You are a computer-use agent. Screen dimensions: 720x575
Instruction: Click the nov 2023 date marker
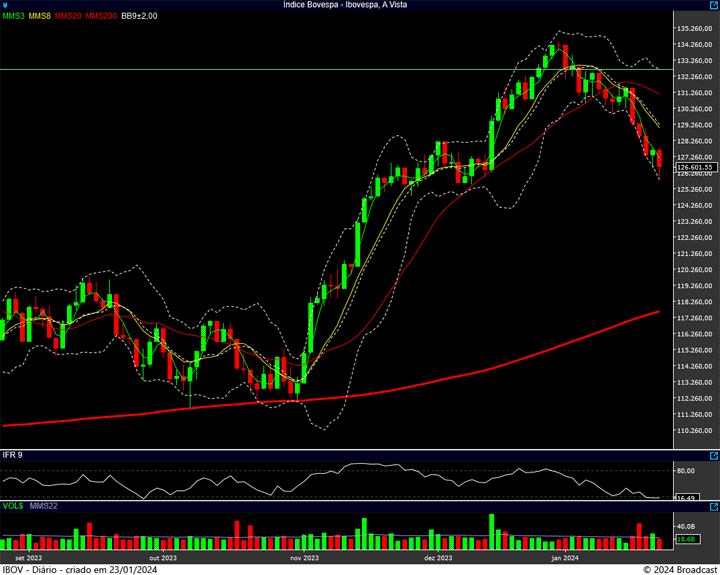coord(304,557)
